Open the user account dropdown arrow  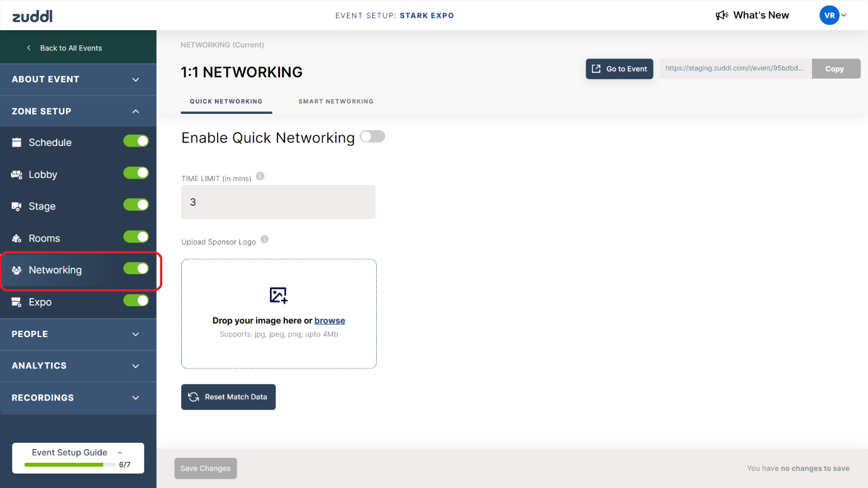coord(844,16)
